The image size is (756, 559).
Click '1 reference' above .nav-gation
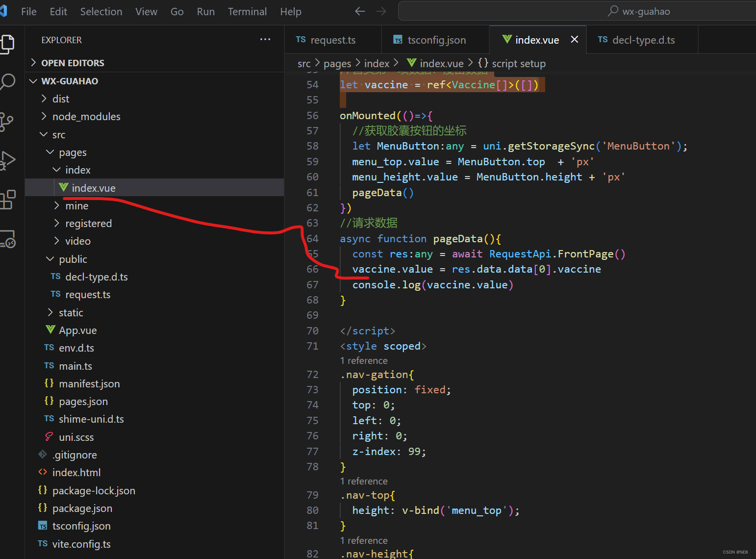pyautogui.click(x=364, y=360)
